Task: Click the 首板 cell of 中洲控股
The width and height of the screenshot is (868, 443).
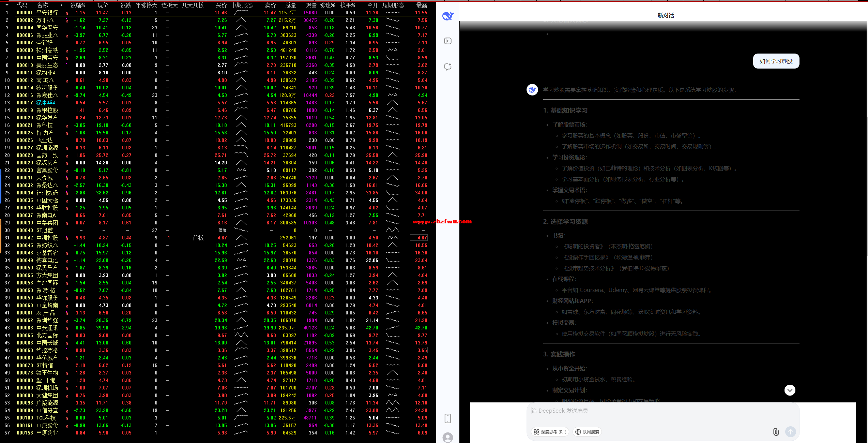Action: click(198, 238)
